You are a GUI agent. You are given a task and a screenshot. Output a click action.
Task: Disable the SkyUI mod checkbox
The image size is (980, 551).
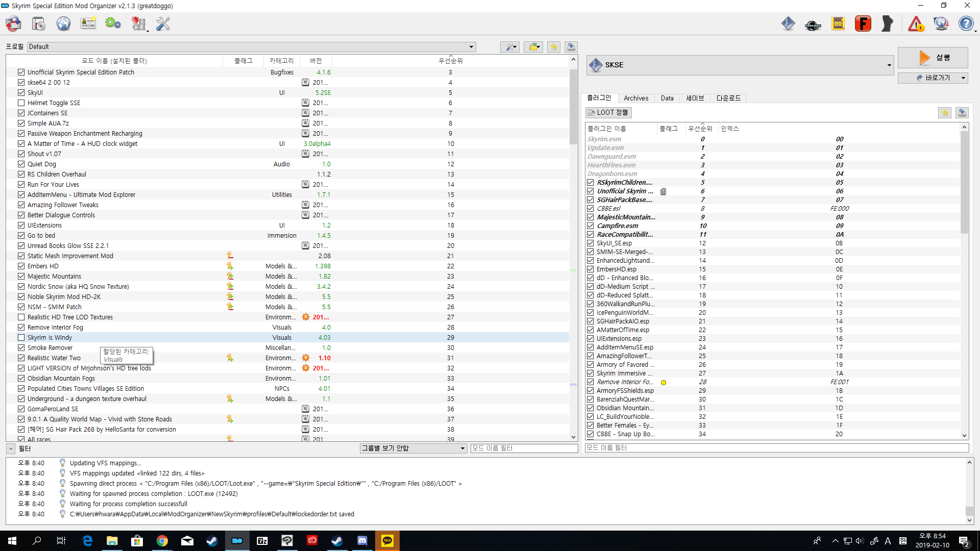[x=21, y=92]
